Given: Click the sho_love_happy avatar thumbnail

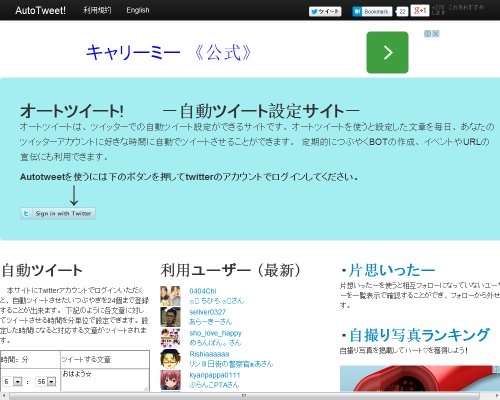Looking at the screenshot, I should [170, 338].
